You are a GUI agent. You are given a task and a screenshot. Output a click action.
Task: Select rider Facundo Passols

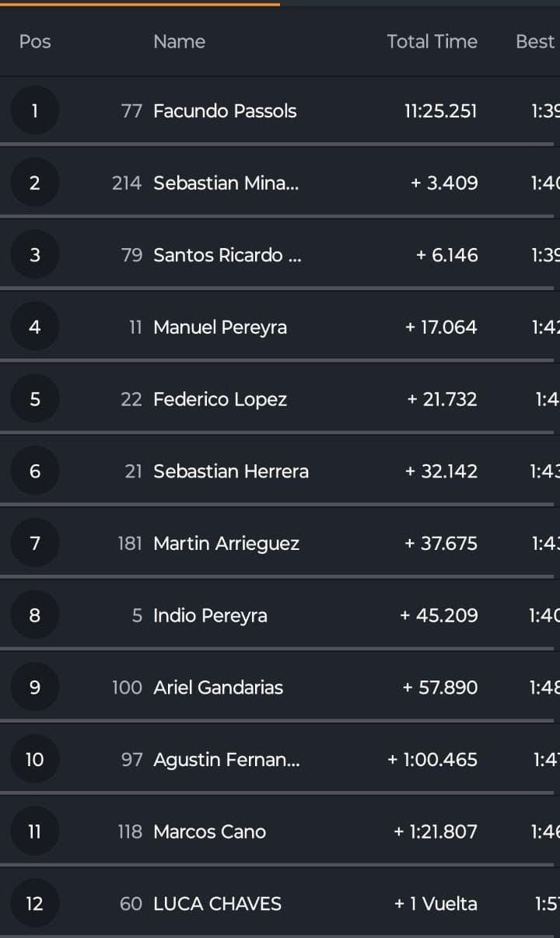point(225,110)
